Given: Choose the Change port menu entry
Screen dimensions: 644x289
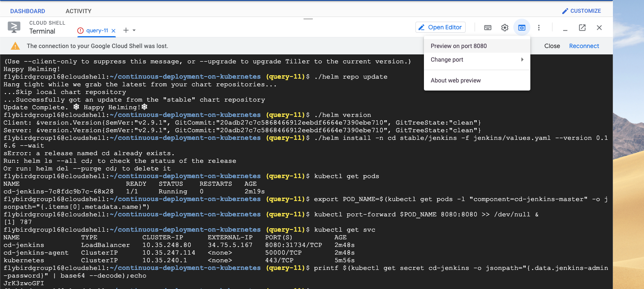Looking at the screenshot, I should tap(477, 59).
